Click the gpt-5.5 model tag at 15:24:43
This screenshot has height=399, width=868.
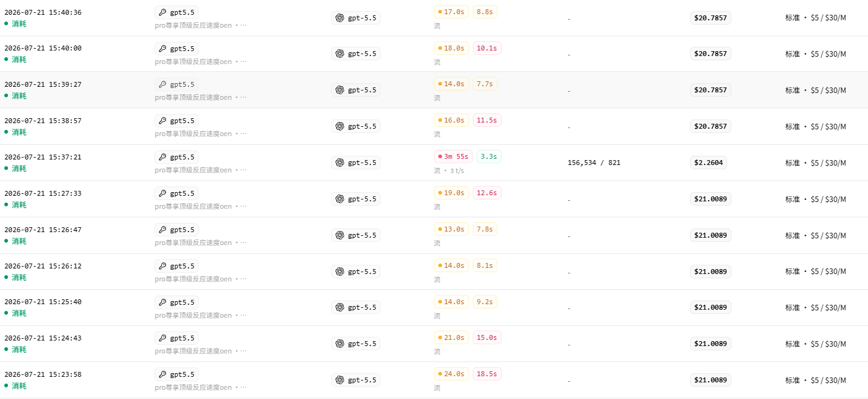tap(356, 344)
